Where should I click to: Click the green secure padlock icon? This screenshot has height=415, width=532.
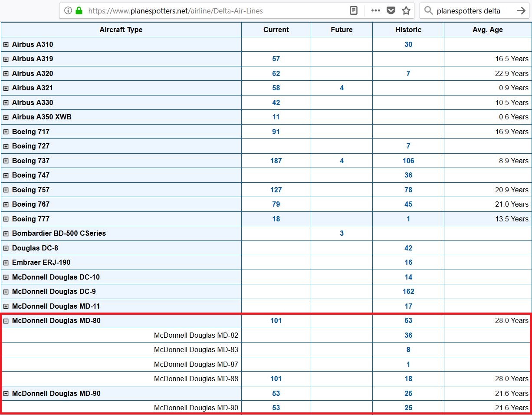pyautogui.click(x=79, y=11)
